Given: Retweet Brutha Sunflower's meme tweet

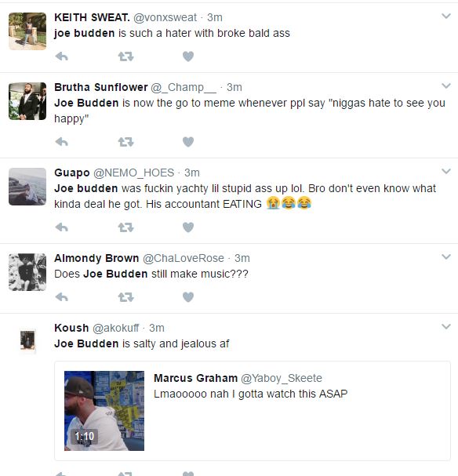Looking at the screenshot, I should [125, 142].
